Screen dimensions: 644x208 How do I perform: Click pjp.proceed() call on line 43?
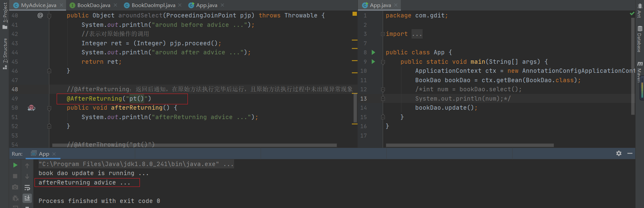(x=196, y=43)
